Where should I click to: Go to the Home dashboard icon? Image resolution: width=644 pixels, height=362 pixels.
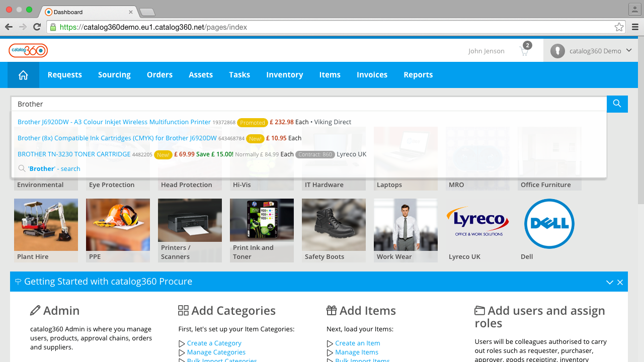pos(23,75)
